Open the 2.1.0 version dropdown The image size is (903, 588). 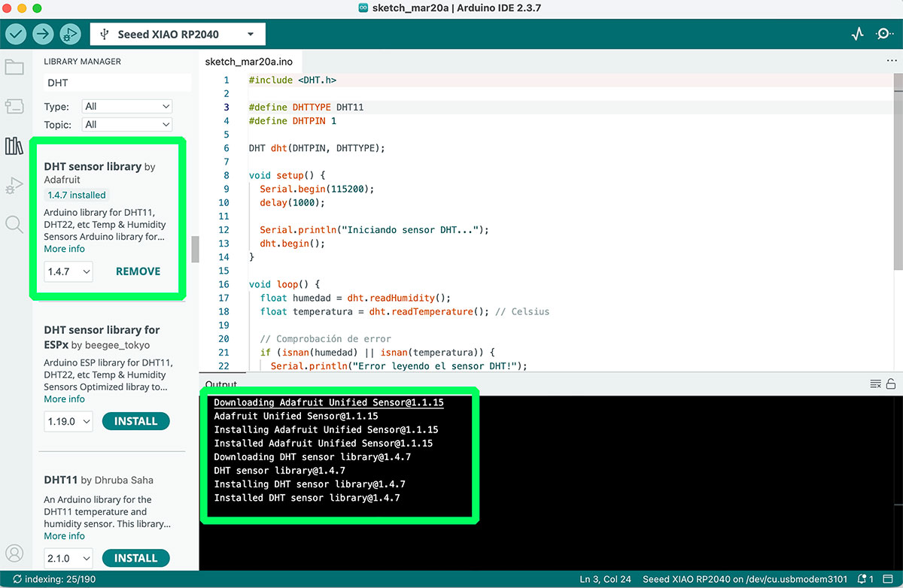pos(68,559)
